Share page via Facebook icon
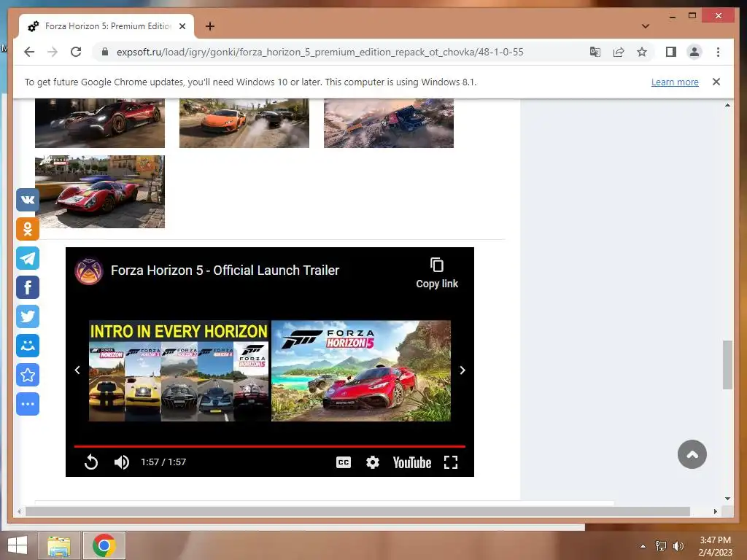This screenshot has height=560, width=747. 28,287
